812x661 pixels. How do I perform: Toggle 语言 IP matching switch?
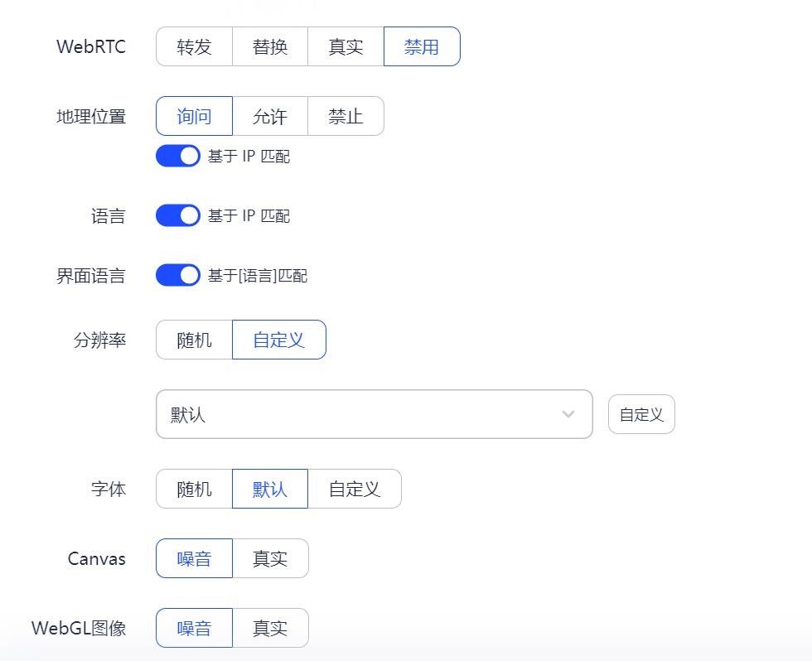pos(178,215)
